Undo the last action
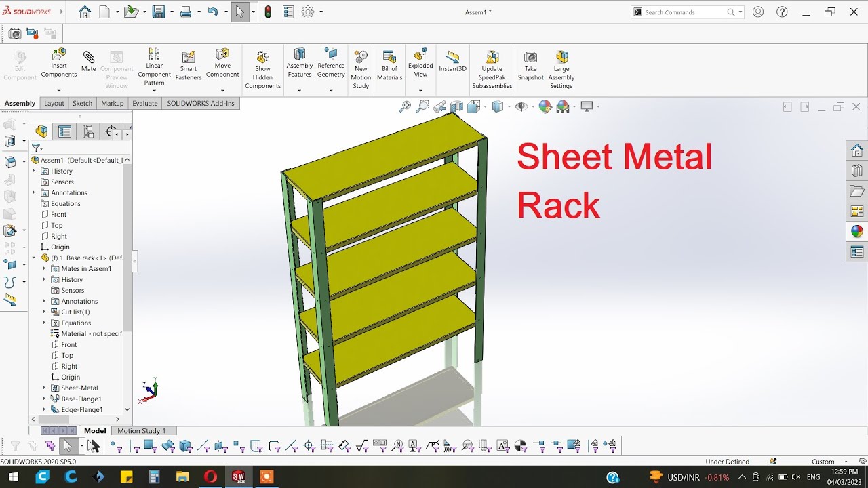Viewport: 868px width, 488px height. click(213, 12)
